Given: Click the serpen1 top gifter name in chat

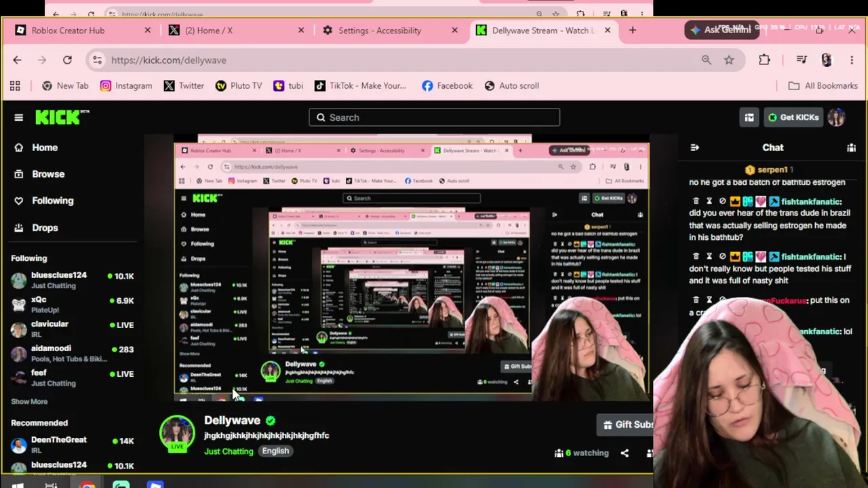Looking at the screenshot, I should pyautogui.click(x=772, y=169).
